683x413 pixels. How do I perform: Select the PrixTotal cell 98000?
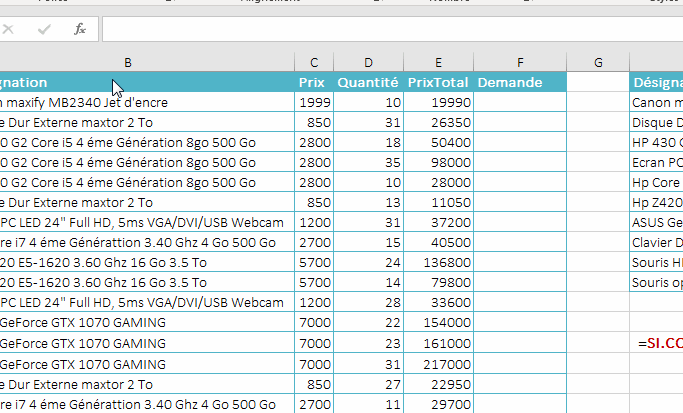438,162
